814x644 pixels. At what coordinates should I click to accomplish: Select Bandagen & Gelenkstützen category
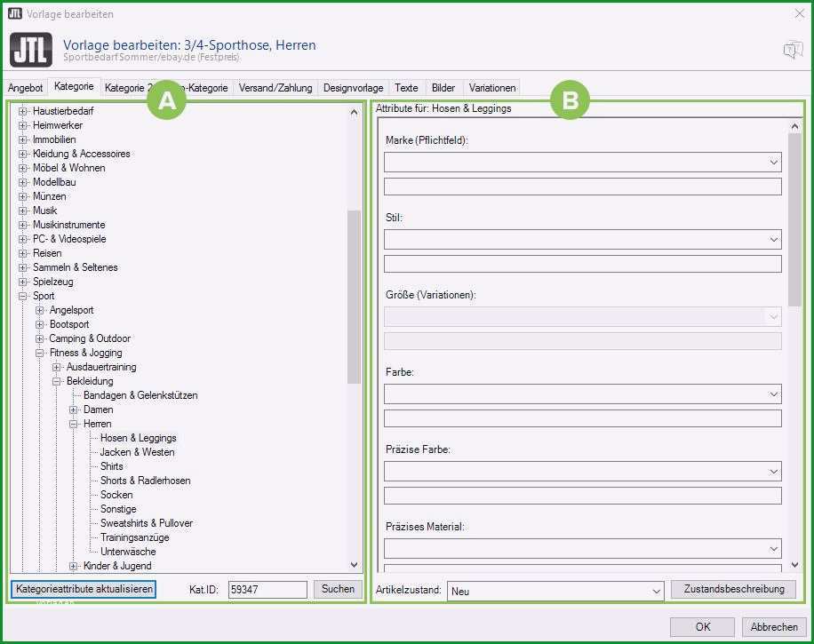tap(140, 395)
